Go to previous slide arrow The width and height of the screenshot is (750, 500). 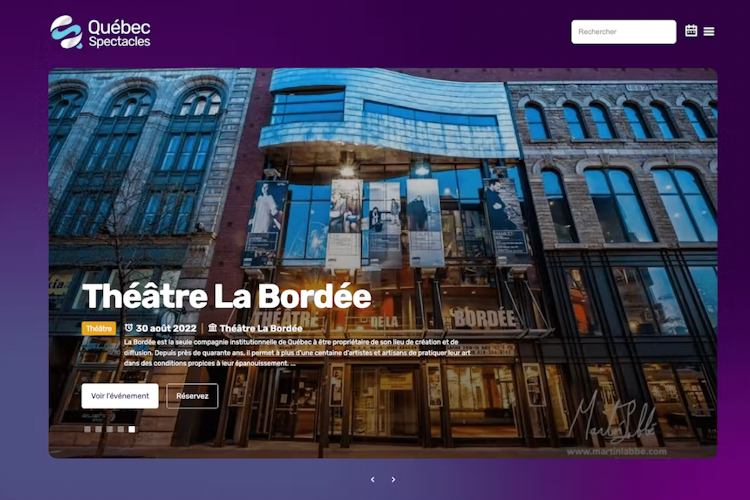click(x=373, y=479)
